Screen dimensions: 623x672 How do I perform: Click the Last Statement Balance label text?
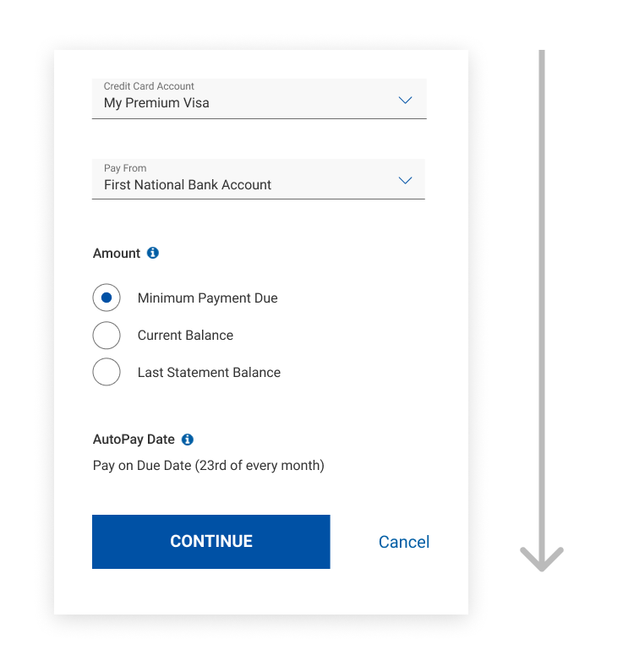[209, 373]
